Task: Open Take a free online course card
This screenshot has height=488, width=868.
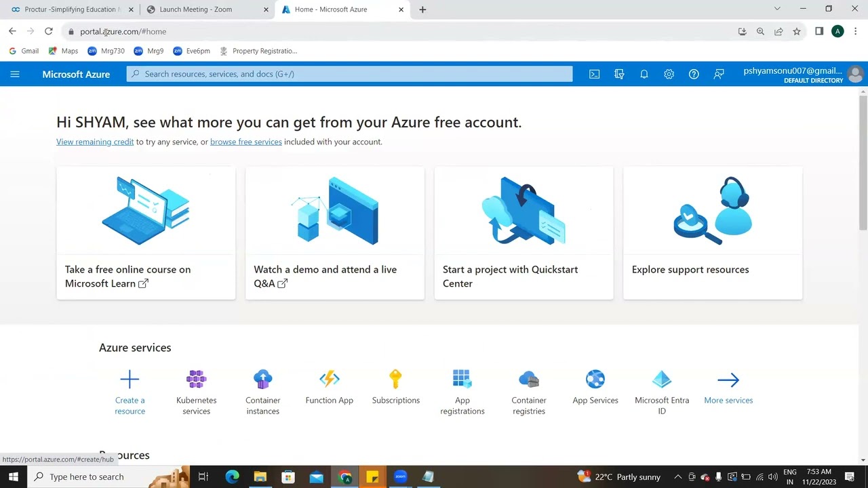Action: pyautogui.click(x=146, y=232)
